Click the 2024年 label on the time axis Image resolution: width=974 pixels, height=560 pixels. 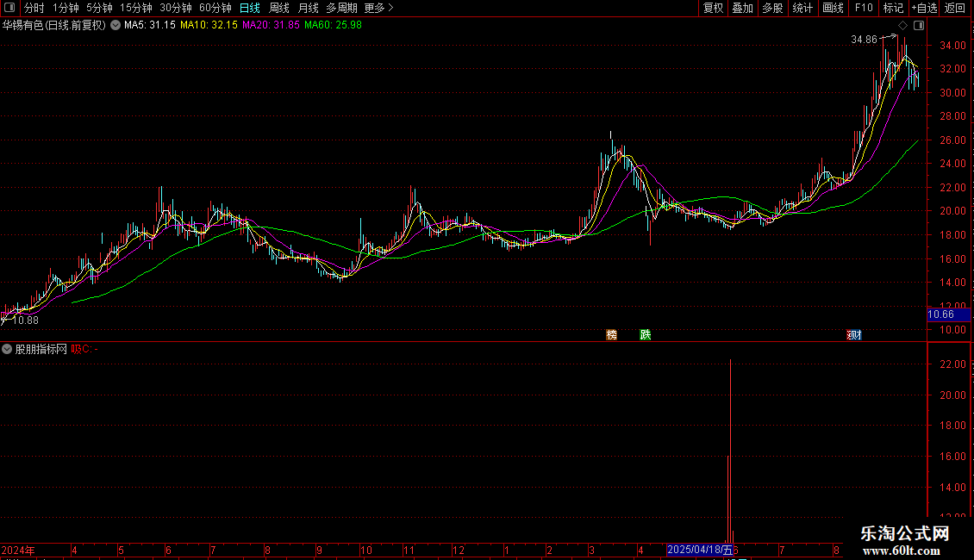[x=18, y=550]
